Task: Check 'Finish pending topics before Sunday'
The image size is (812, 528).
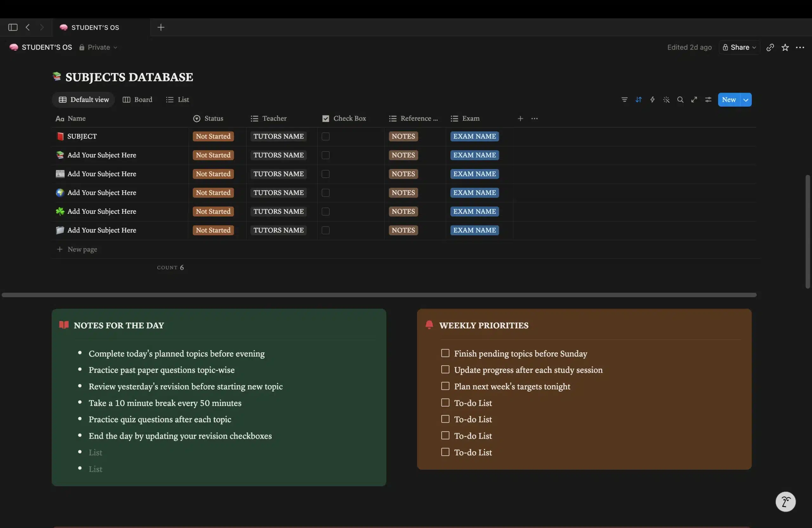Action: click(445, 353)
